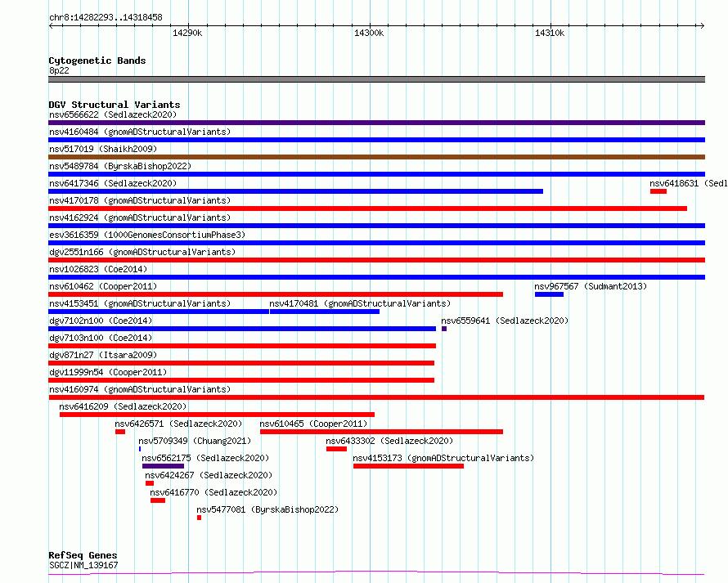Select nsv610462 (Cooper2011) variant label

tap(103, 286)
